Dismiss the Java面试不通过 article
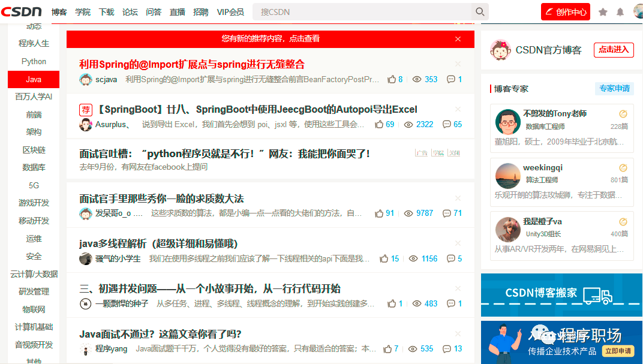The height and width of the screenshot is (364, 643). click(x=458, y=333)
